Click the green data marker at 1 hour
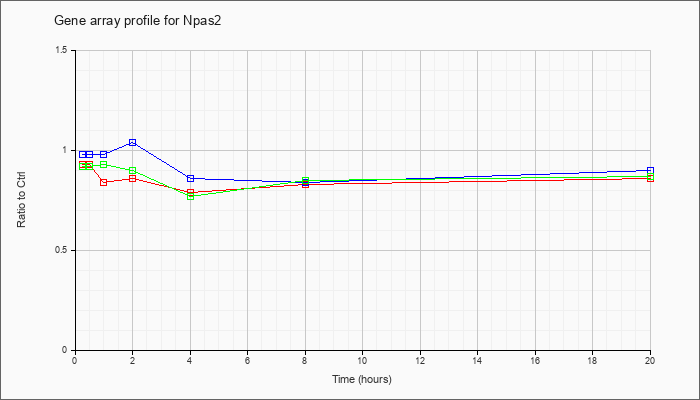The width and height of the screenshot is (700, 400). coord(104,164)
